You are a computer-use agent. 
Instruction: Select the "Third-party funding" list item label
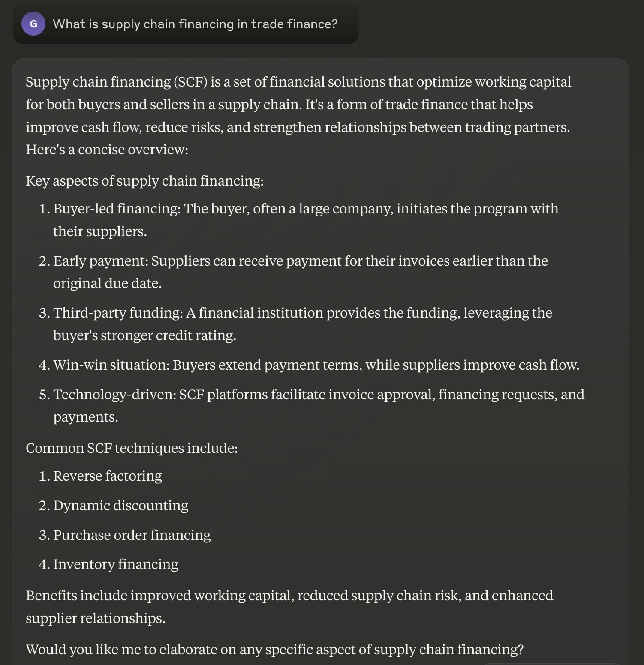(117, 313)
